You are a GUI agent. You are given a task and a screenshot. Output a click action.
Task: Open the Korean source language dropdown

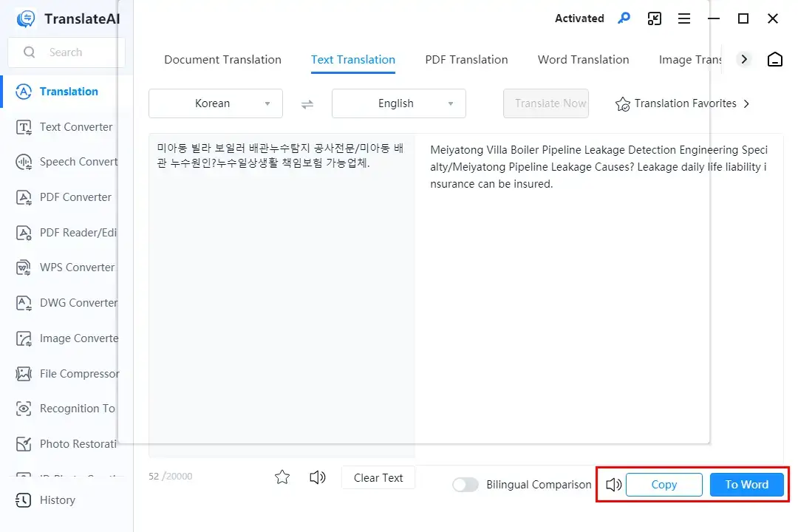(x=216, y=103)
